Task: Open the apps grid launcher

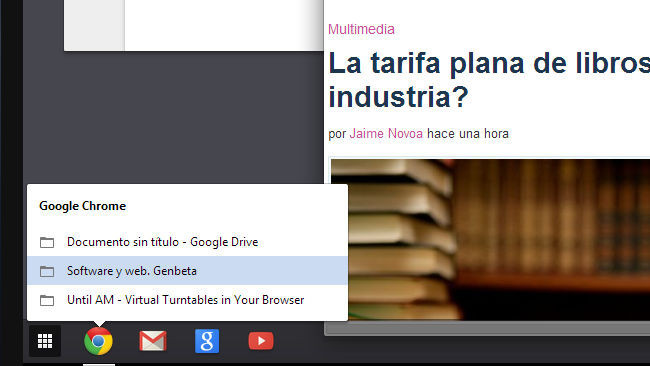Action: coord(45,341)
